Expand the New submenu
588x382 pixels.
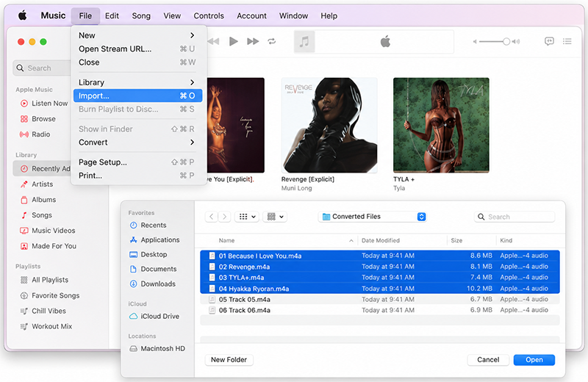click(137, 35)
